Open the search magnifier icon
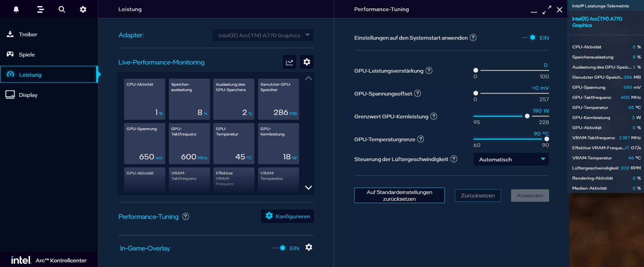Viewport: 644px width, 267px height. (62, 9)
